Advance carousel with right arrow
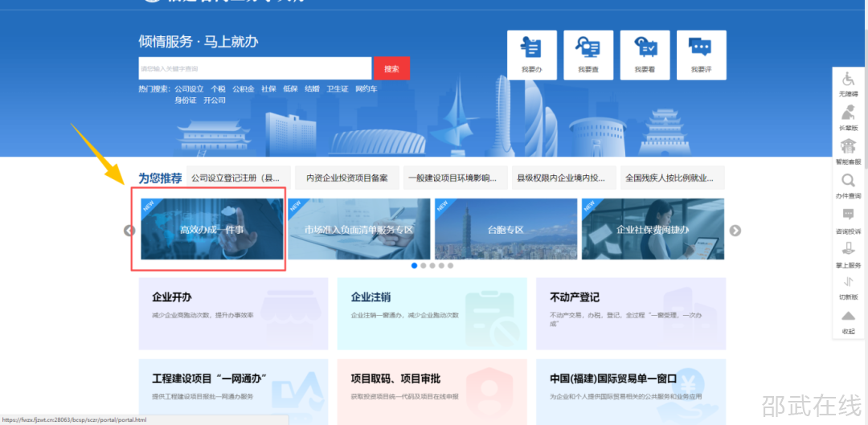868x425 pixels. 735,231
